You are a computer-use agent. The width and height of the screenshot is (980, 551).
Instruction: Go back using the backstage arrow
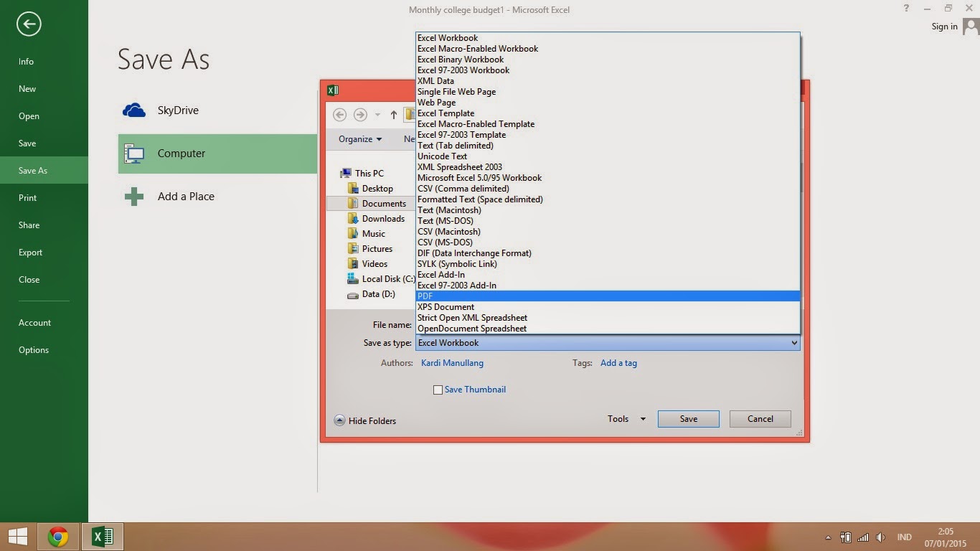tap(29, 24)
